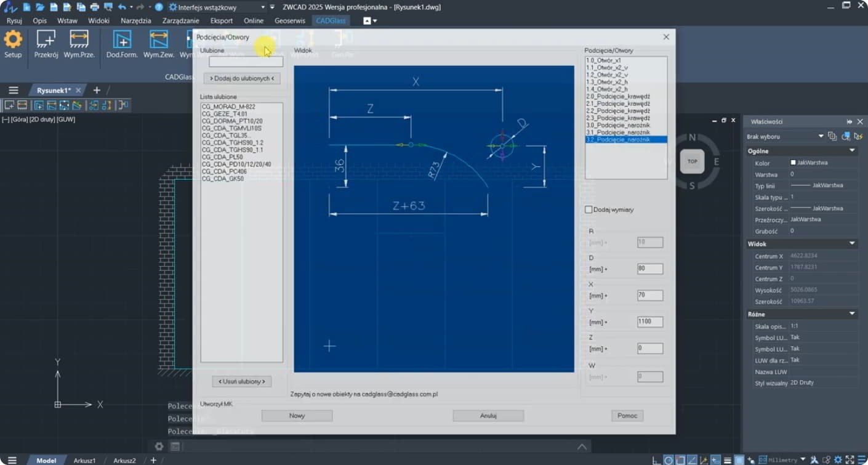Click the print icon in quick access toolbar

pos(94,7)
